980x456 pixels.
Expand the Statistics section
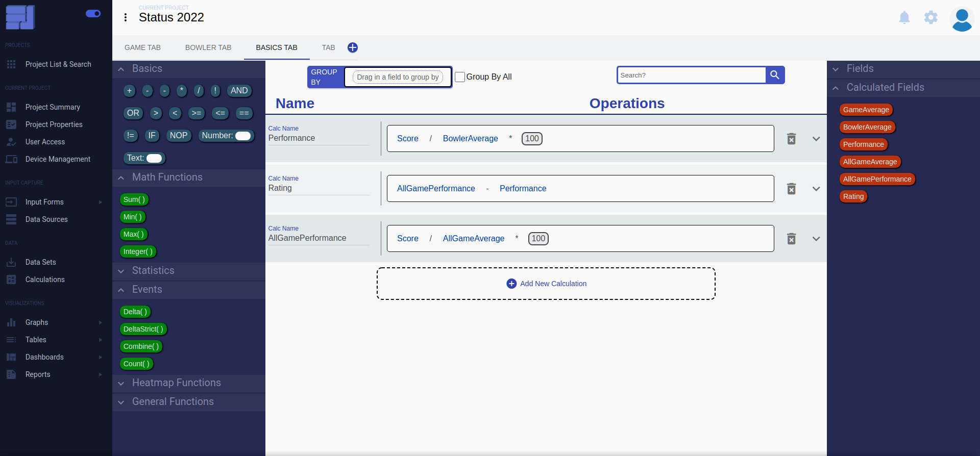189,271
